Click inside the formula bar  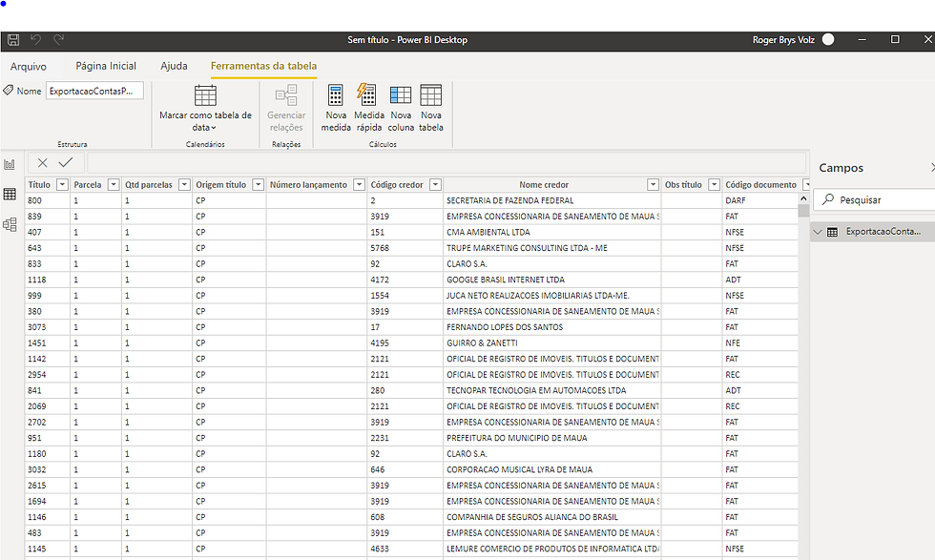(447, 163)
